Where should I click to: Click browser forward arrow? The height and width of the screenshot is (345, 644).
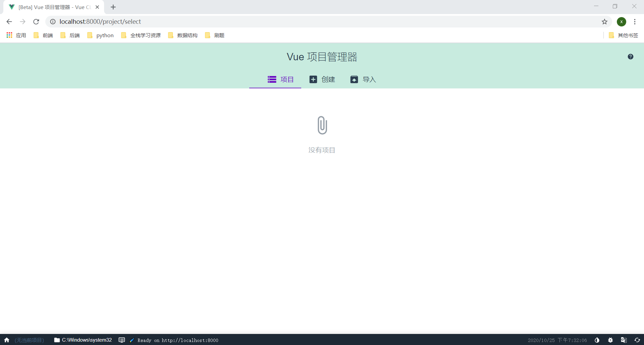22,21
